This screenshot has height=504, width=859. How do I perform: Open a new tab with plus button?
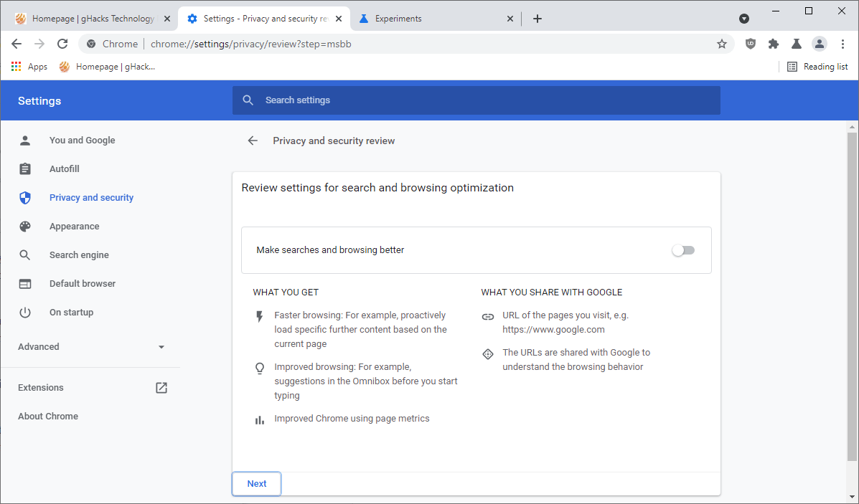(x=538, y=19)
